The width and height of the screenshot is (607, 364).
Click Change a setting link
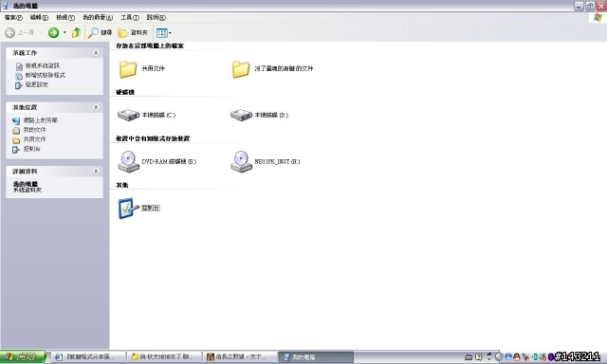click(31, 84)
